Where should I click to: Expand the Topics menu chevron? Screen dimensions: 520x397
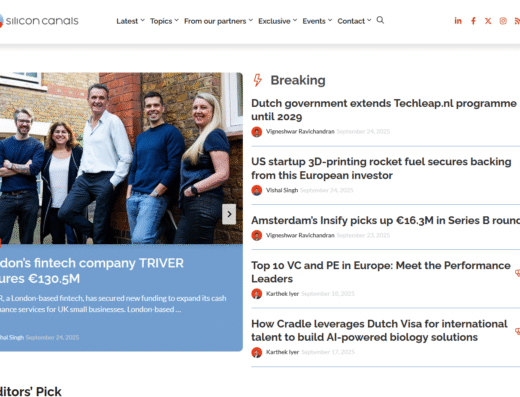[x=177, y=20]
